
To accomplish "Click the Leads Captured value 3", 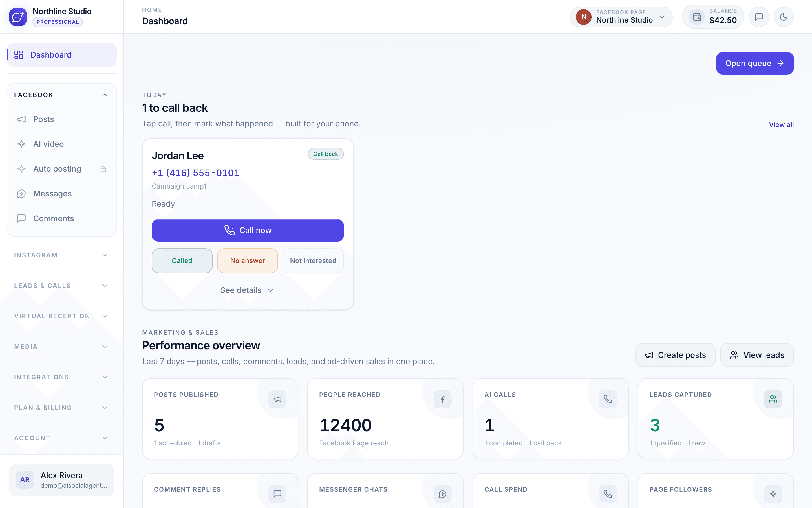I will pyautogui.click(x=655, y=425).
